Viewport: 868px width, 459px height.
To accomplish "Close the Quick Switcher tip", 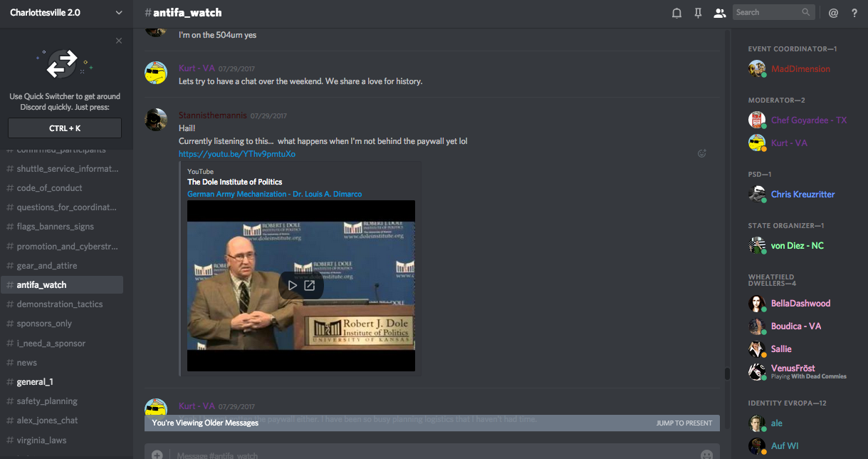I will (119, 41).
